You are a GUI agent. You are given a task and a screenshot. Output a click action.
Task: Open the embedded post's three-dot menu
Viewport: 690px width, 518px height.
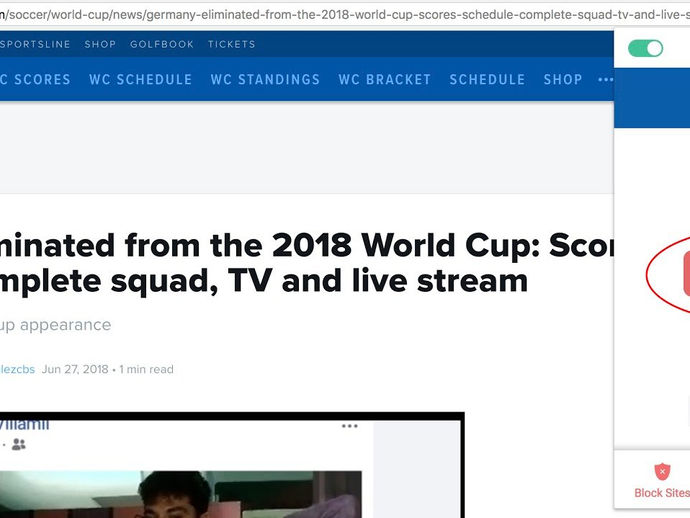[349, 426]
